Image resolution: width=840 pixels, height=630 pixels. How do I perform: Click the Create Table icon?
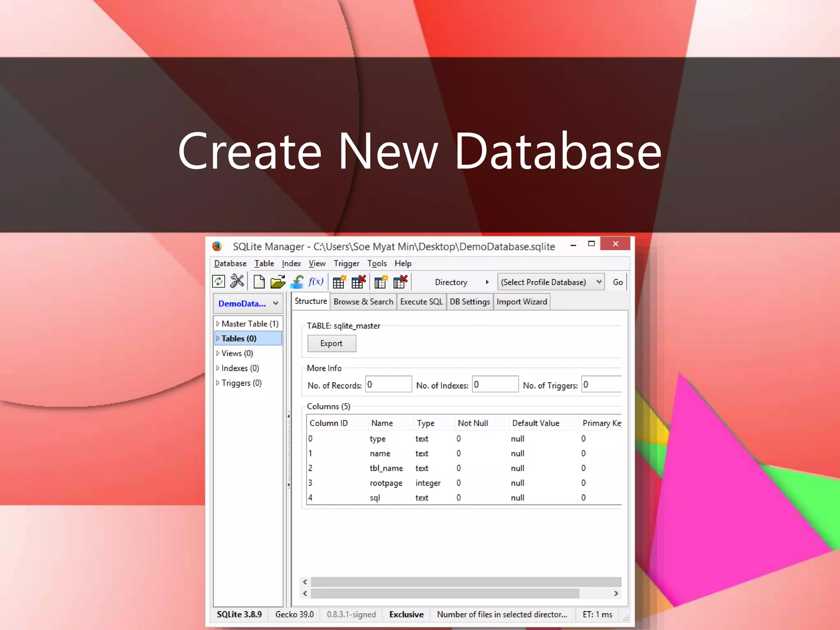339,282
